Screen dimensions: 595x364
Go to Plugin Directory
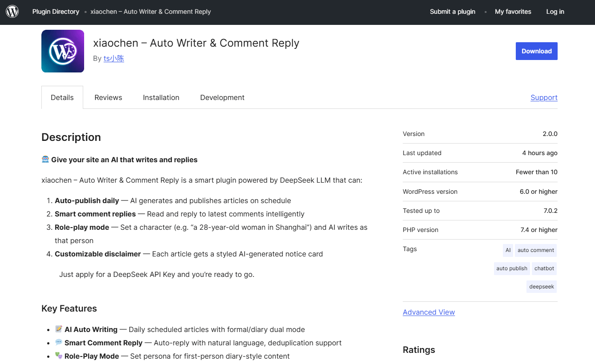[x=56, y=12]
